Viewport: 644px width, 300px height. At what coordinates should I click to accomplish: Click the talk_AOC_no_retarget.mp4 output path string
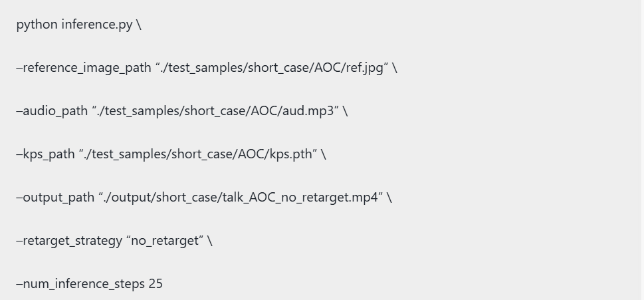[x=241, y=198]
